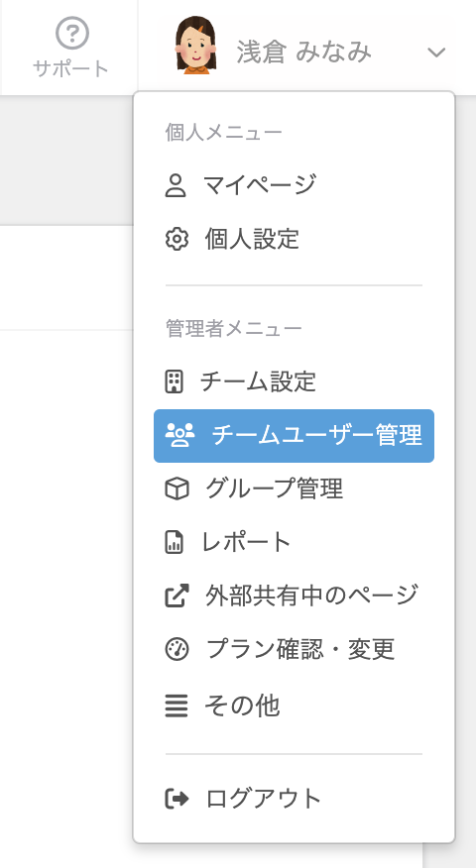Click the users icon beside チームユーザー管理

[x=180, y=435]
